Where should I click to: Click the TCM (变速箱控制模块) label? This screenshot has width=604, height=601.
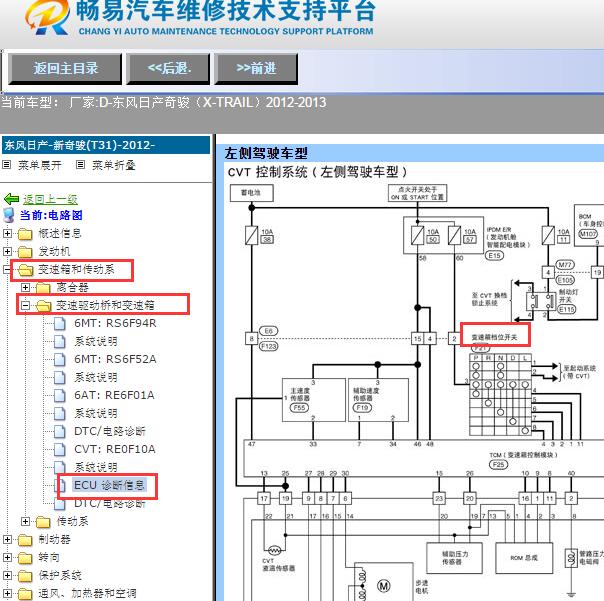523,455
